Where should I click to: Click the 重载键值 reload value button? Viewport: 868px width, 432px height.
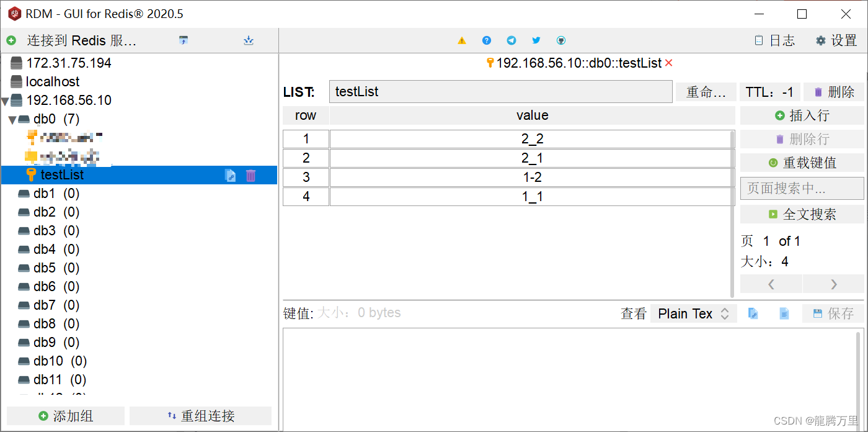[x=802, y=163]
